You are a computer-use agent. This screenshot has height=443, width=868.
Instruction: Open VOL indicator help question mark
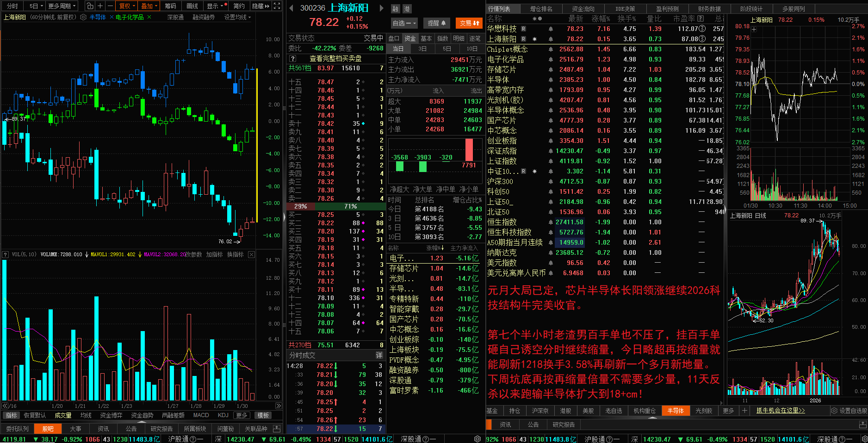tap(6, 254)
